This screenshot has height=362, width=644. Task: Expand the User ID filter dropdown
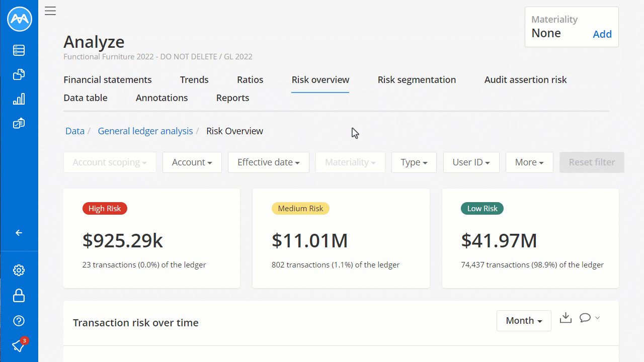coord(471,162)
